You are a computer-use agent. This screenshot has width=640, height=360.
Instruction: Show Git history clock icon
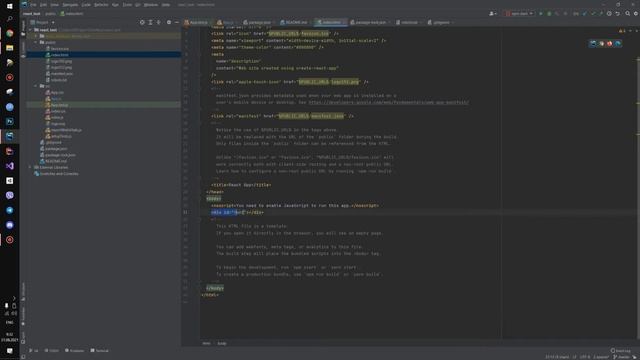pyautogui.click(x=609, y=13)
